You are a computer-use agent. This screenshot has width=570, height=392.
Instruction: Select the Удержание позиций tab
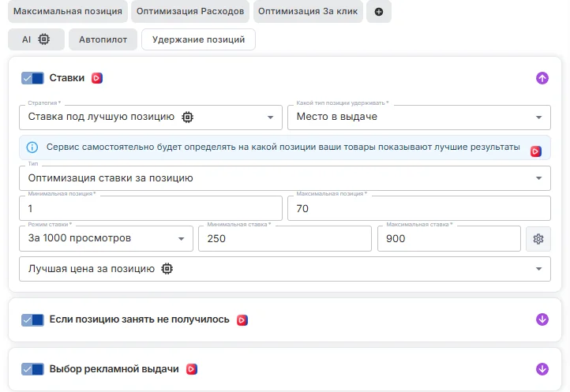tap(198, 39)
